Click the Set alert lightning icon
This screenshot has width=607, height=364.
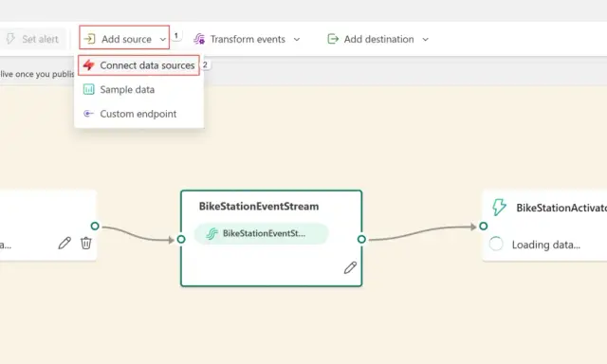point(10,39)
